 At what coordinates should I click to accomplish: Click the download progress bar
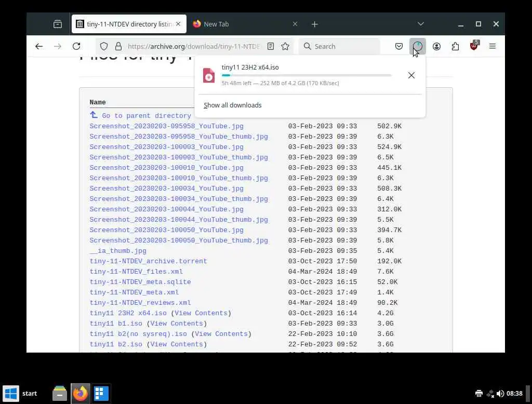click(x=307, y=75)
